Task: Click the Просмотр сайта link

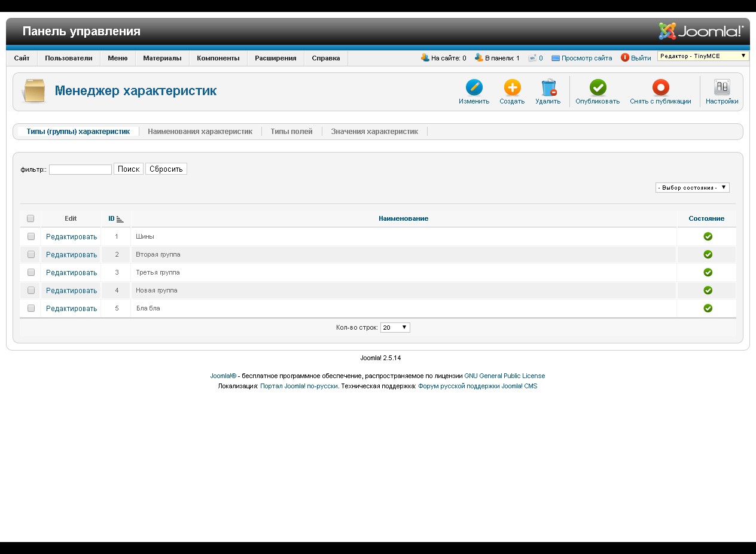Action: (587, 59)
